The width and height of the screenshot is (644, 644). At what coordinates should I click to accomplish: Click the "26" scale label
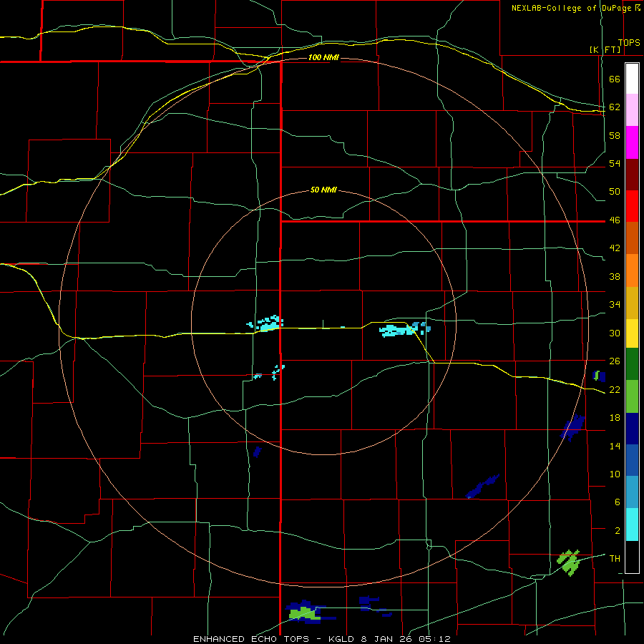tap(615, 361)
